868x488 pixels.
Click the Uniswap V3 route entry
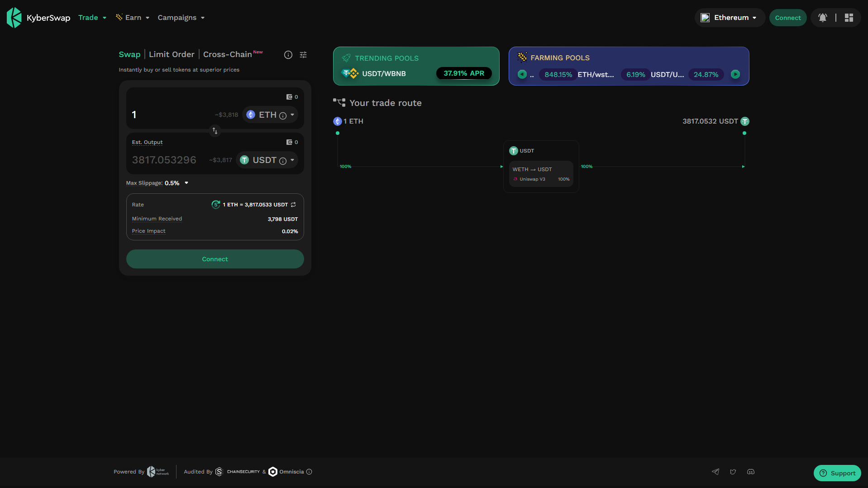(x=541, y=179)
